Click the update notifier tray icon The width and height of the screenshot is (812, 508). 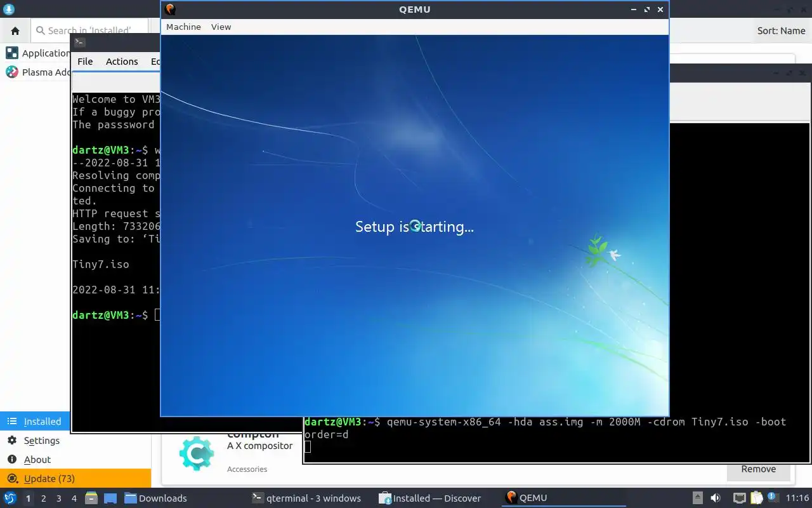[x=772, y=497]
